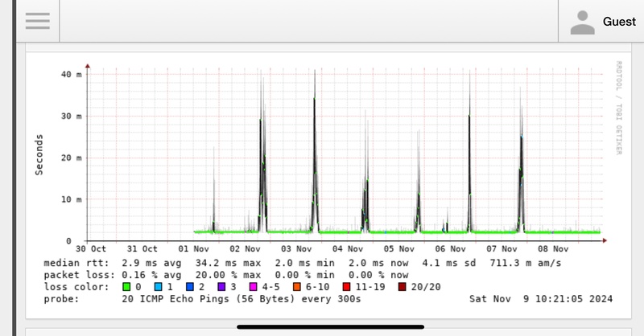Click the green loss color 0 swatch

[x=126, y=287]
